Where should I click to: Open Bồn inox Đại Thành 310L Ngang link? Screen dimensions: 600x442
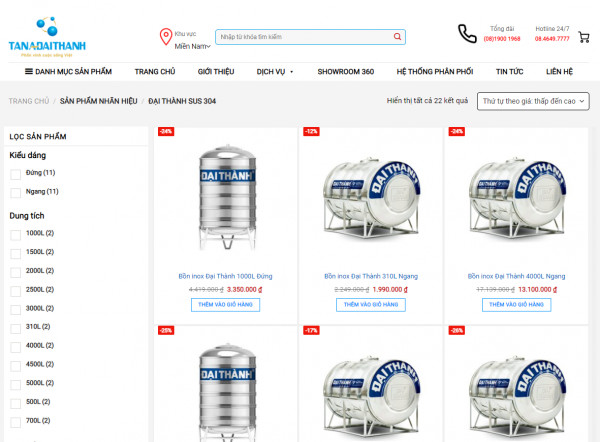[x=371, y=276]
